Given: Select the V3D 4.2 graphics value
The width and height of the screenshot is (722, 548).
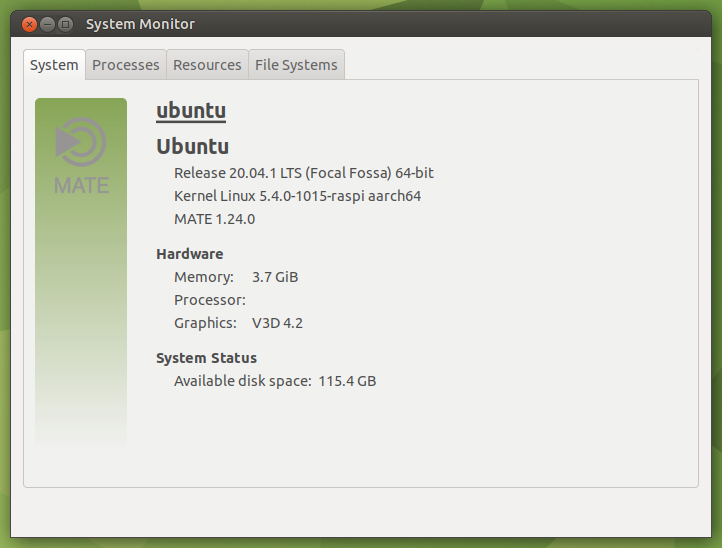Looking at the screenshot, I should 278,323.
